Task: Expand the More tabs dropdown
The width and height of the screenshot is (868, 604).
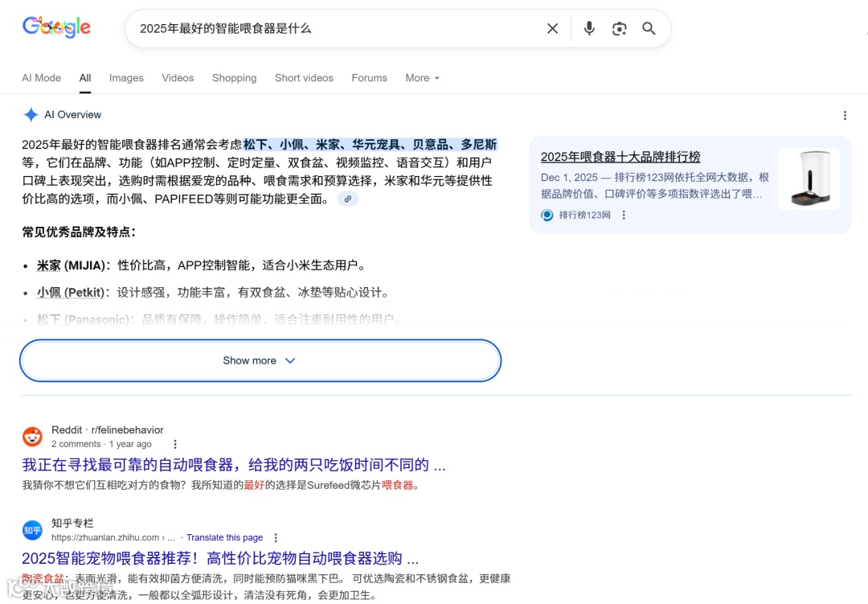Action: (x=423, y=78)
